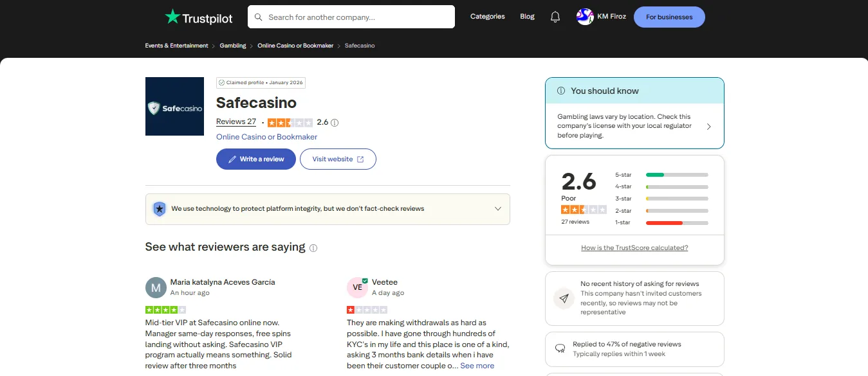The image size is (868, 376).
Task: Click info icon beside 'See what reviewers are saying'
Action: coord(313,248)
